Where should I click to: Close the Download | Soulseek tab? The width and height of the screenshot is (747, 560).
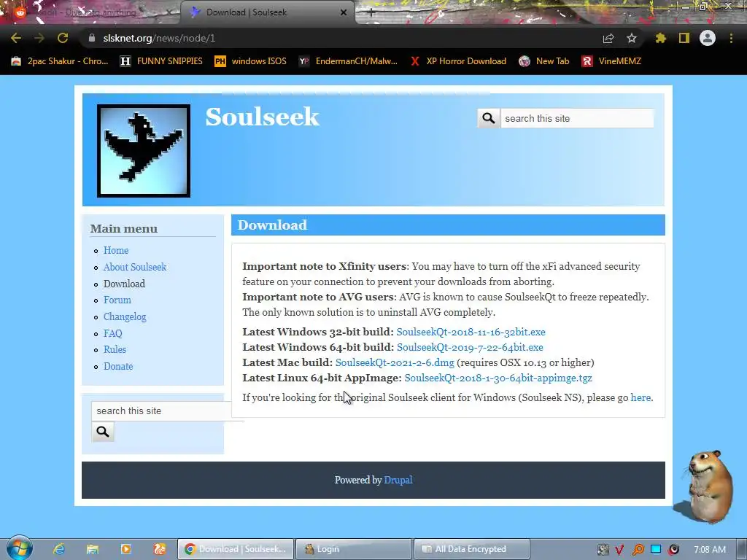[x=344, y=12]
